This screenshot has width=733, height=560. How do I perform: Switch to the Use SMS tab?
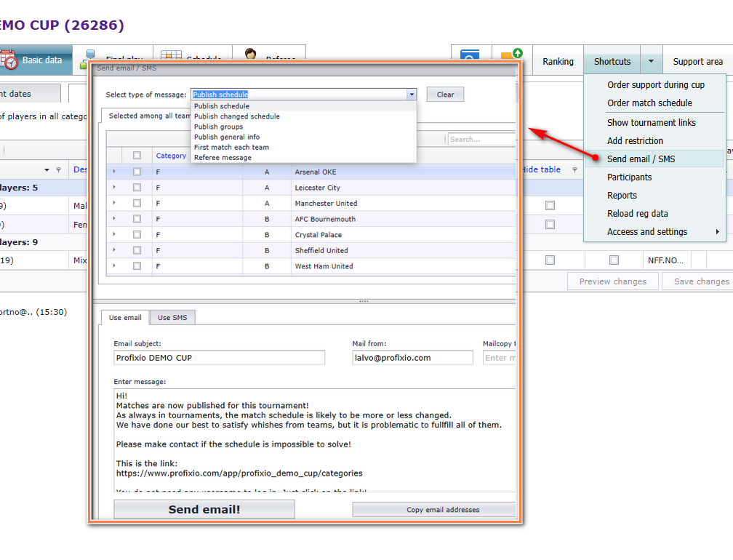tap(172, 317)
